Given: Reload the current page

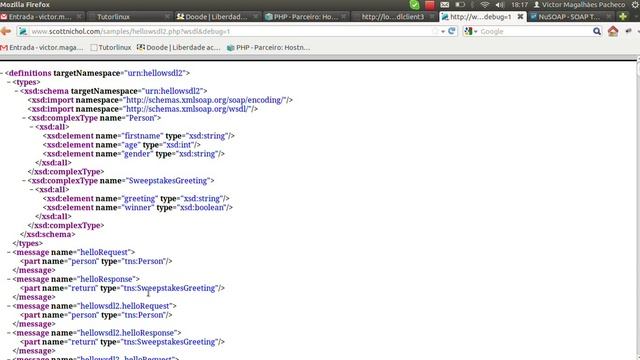Looking at the screenshot, I should pyautogui.click(x=451, y=31).
